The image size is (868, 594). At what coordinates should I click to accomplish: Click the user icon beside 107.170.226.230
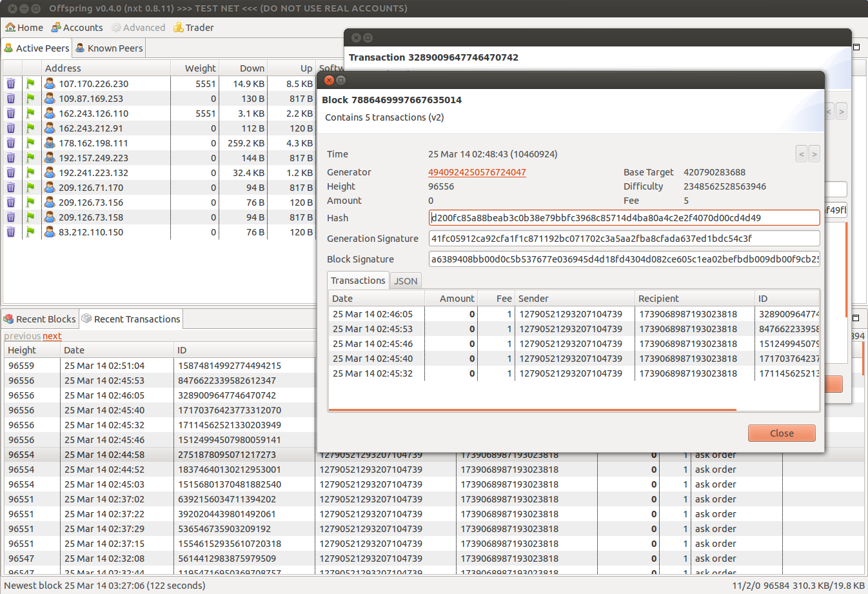pyautogui.click(x=50, y=84)
